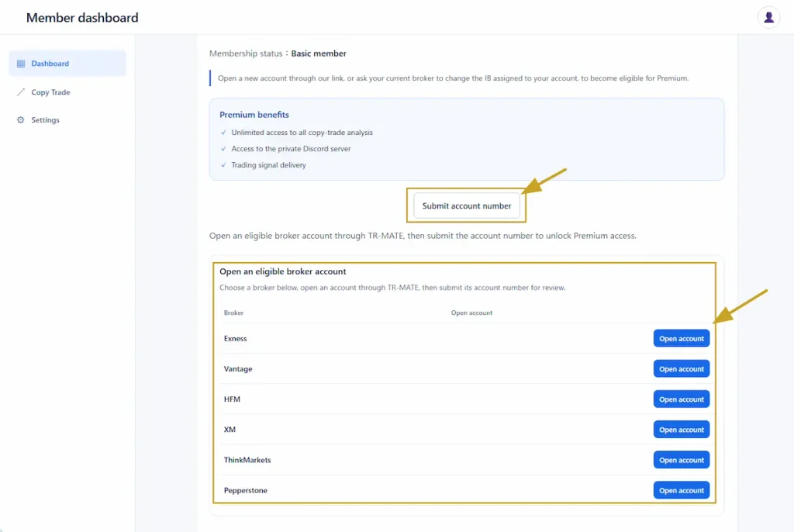Open account with Pepperstone
794x532 pixels.
click(x=681, y=490)
